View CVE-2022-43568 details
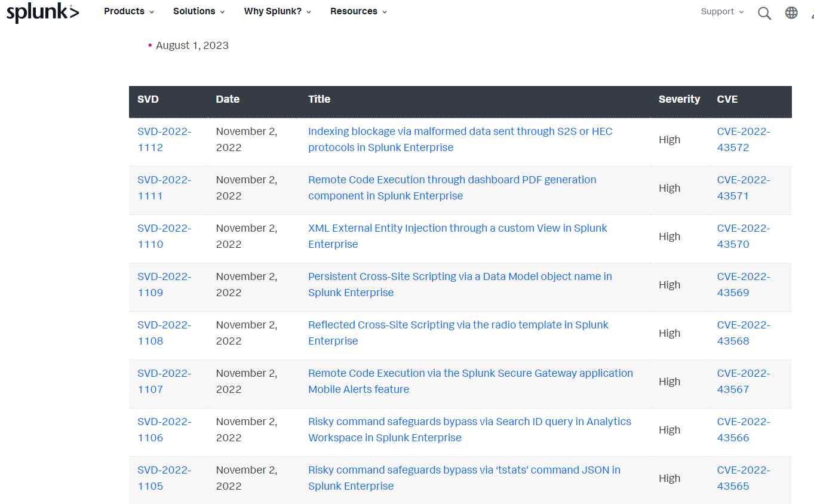 tap(744, 333)
